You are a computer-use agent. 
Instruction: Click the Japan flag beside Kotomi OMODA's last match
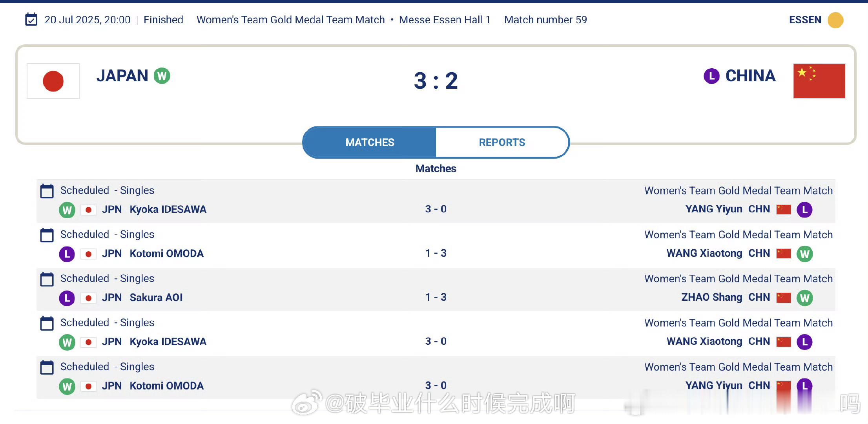point(88,386)
